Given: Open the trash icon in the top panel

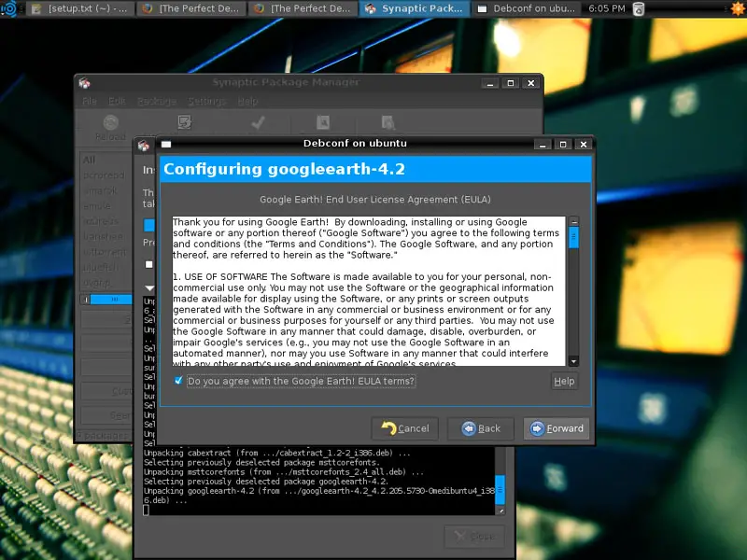Looking at the screenshot, I should [639, 8].
